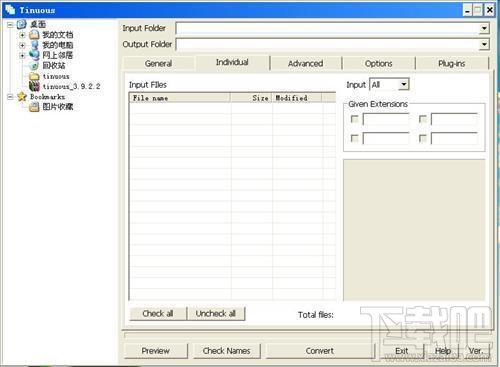Screen dimensions: 500x367
Task: Click the Uncheck all button
Action: click(x=216, y=314)
